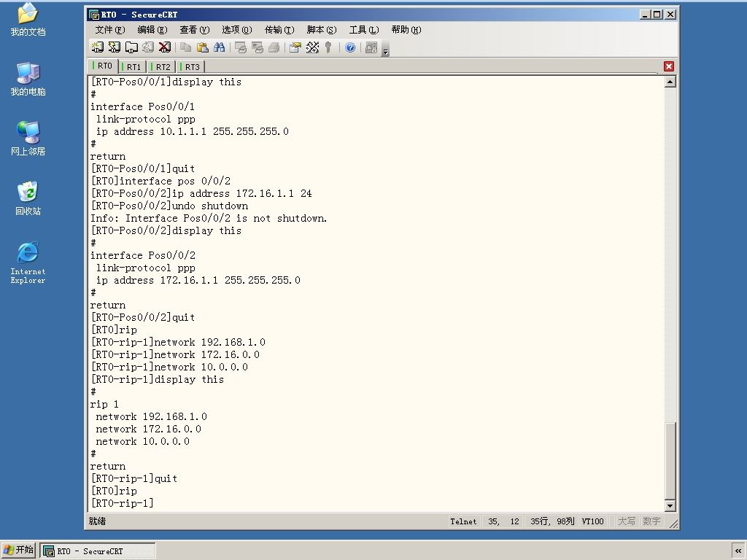Click the terminal scrollbar up arrow
Image resolution: width=747 pixels, height=560 pixels.
[670, 82]
